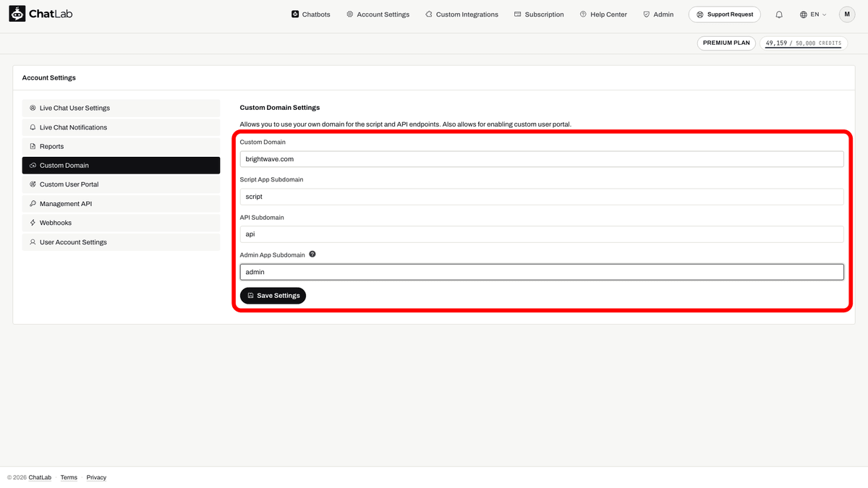
Task: Open Chatbots in the top navigation
Action: (x=310, y=14)
